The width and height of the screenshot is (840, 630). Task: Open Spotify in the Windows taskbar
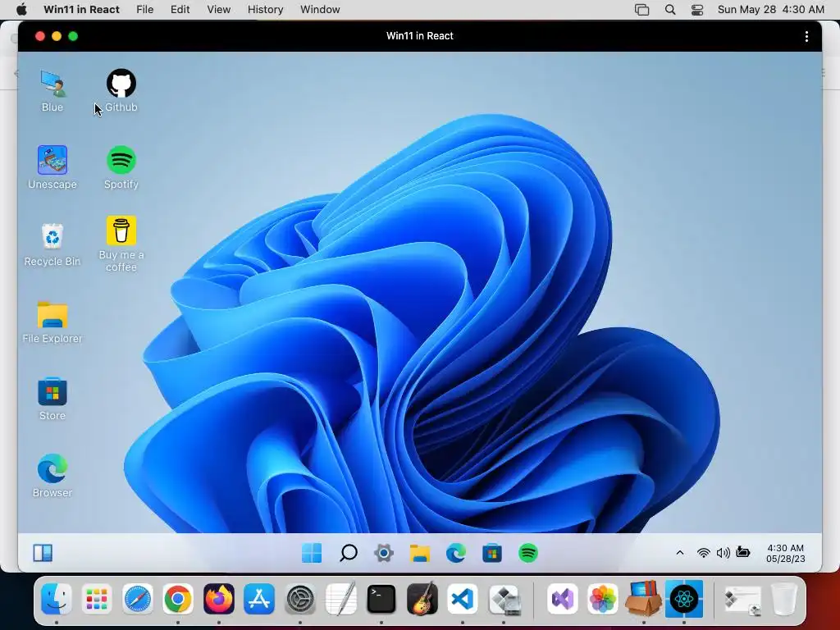(528, 553)
